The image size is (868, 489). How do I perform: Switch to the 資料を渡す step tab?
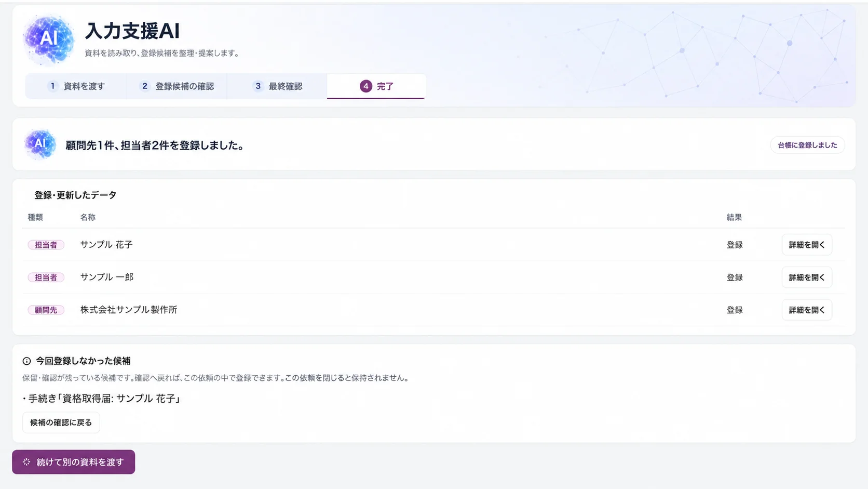(x=76, y=86)
